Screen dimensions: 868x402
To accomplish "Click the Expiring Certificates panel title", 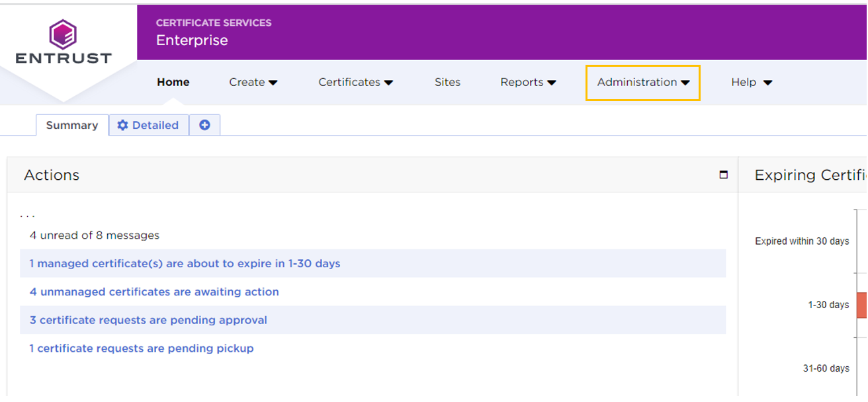I will coord(810,175).
